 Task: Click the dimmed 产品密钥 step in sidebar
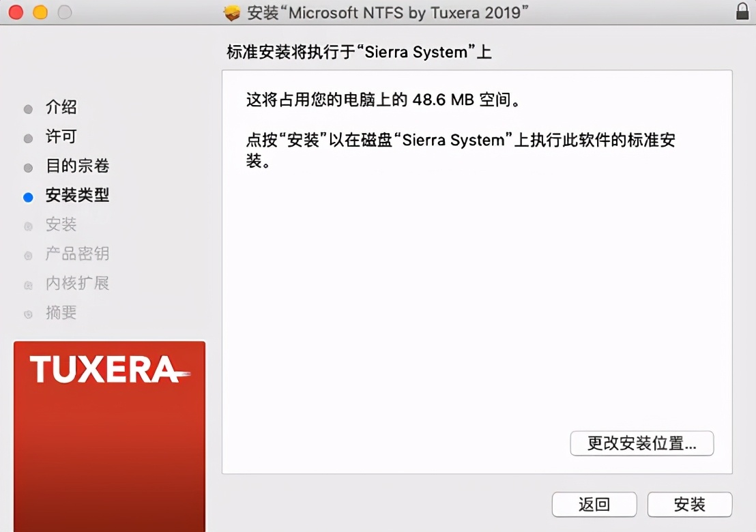click(77, 254)
